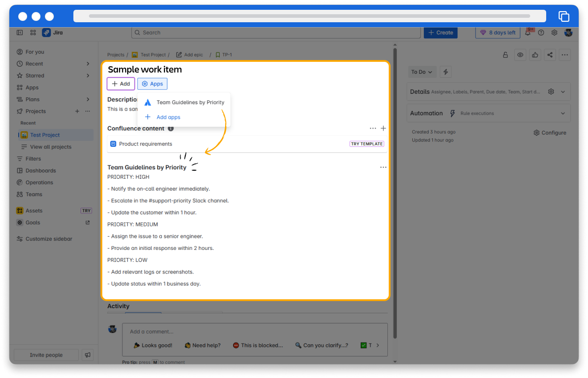Click the 8 days left button
Screen dimensions: 588x378
[498, 32]
